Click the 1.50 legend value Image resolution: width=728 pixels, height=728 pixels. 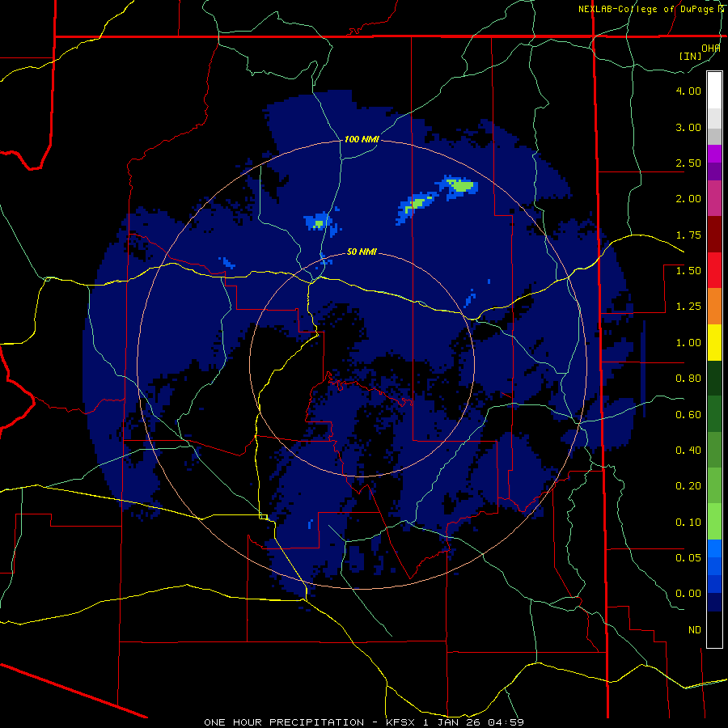[688, 271]
